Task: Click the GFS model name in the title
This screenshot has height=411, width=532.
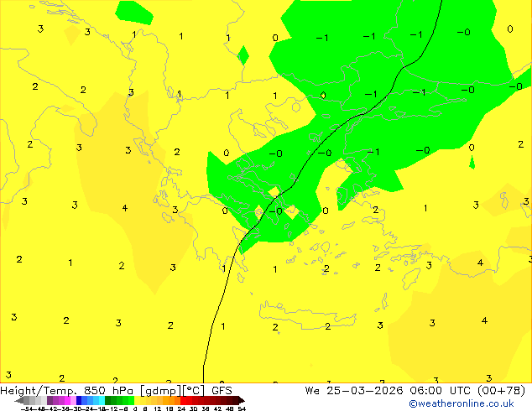Action: (x=222, y=391)
